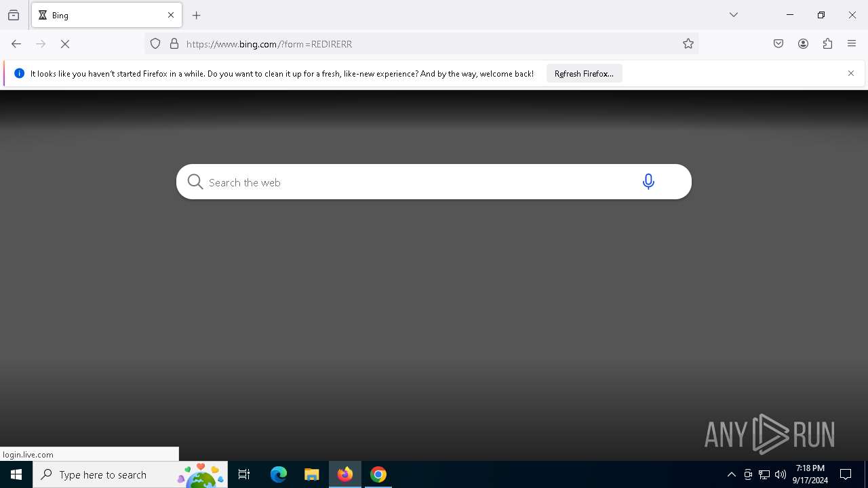
Task: Open Google Chrome from taskbar
Action: [x=378, y=474]
